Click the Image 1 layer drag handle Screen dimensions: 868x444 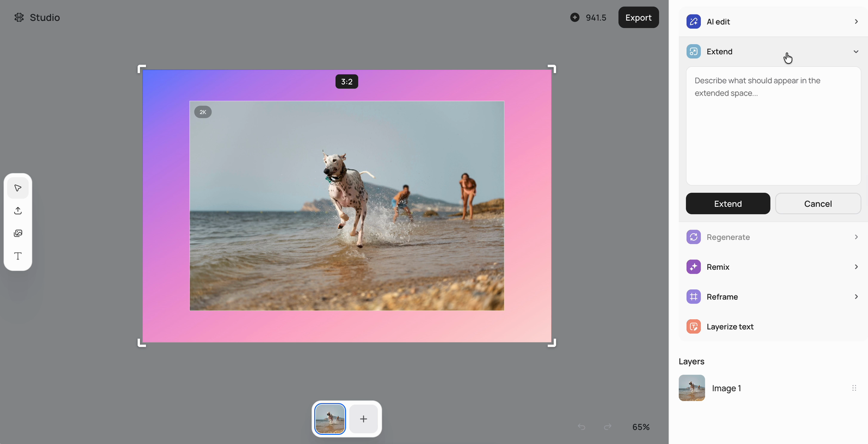click(x=854, y=388)
